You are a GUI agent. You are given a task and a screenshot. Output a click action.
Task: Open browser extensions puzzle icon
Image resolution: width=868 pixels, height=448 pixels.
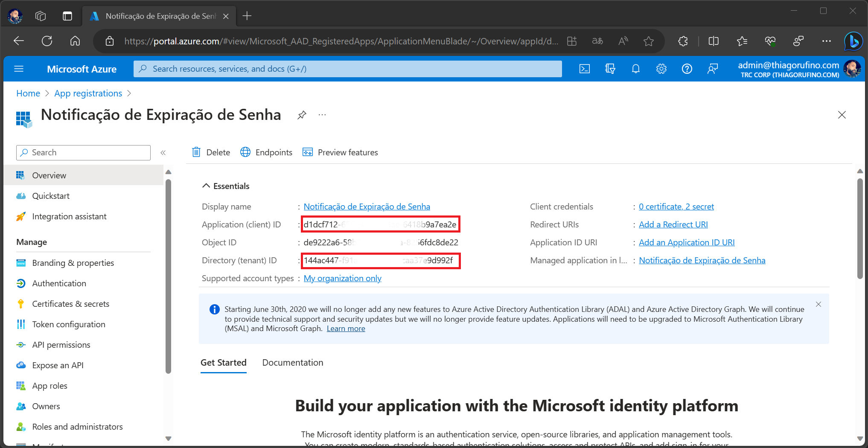click(683, 41)
